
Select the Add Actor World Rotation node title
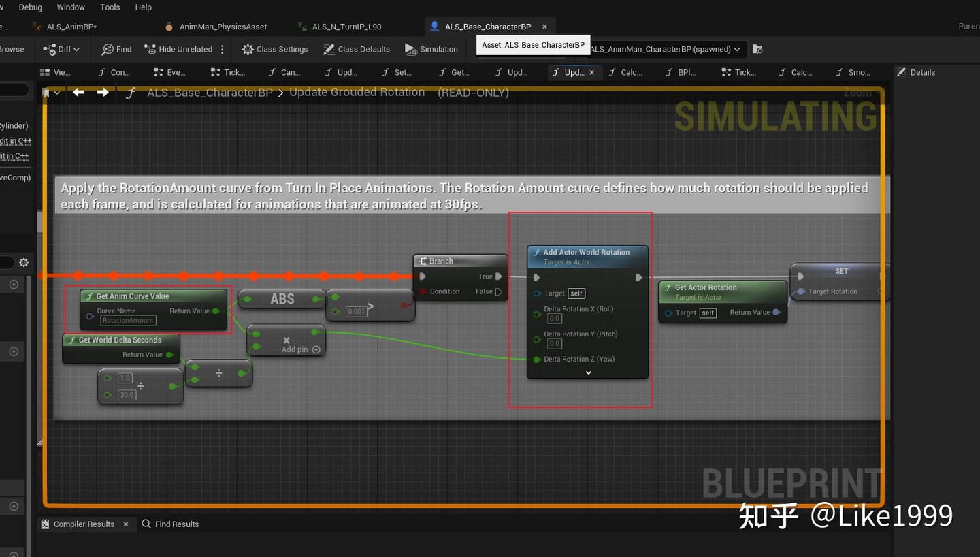(587, 253)
